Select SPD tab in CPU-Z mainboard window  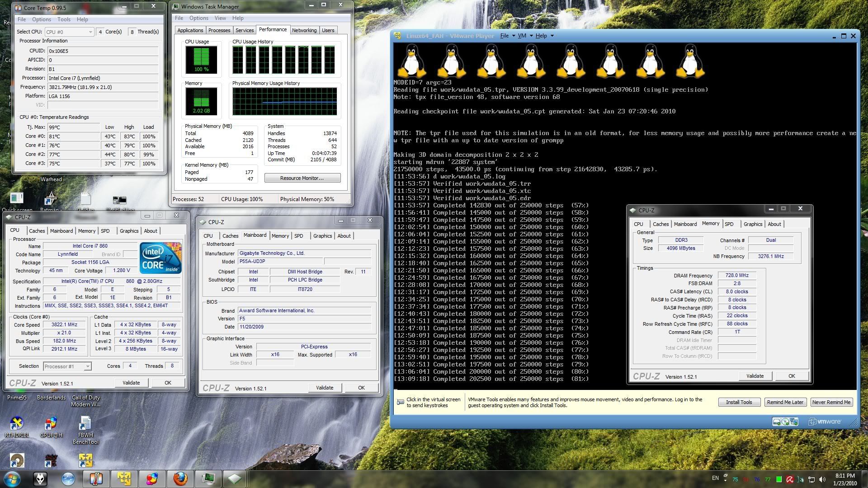(298, 236)
